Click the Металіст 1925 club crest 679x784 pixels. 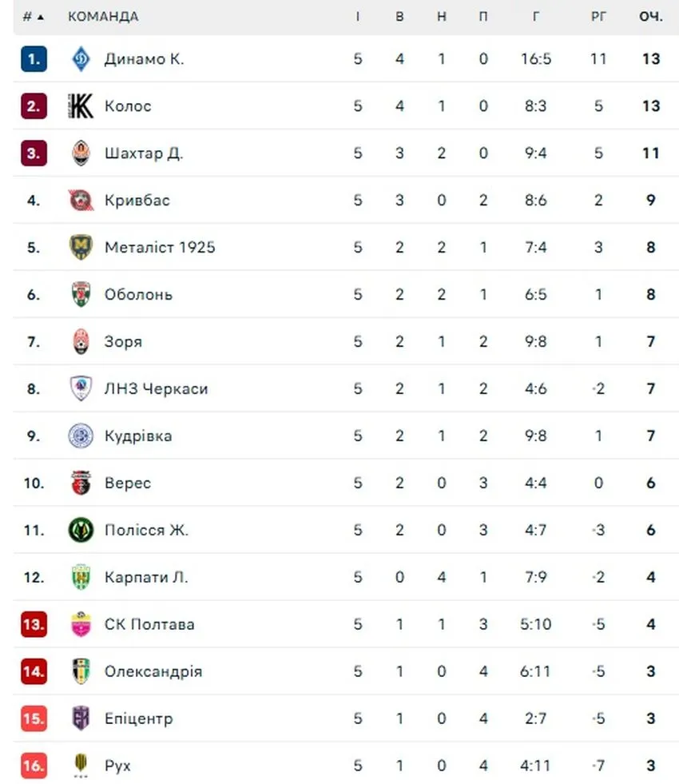[x=81, y=247]
